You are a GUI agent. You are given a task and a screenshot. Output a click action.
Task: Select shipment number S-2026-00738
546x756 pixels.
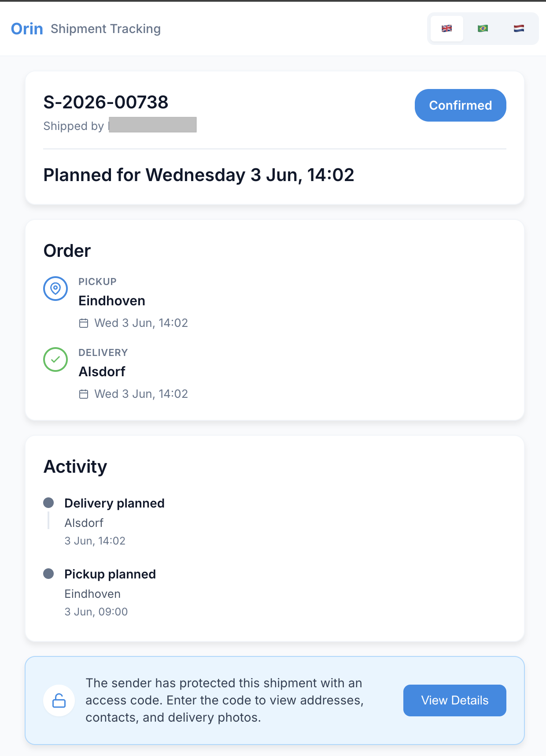tap(106, 102)
